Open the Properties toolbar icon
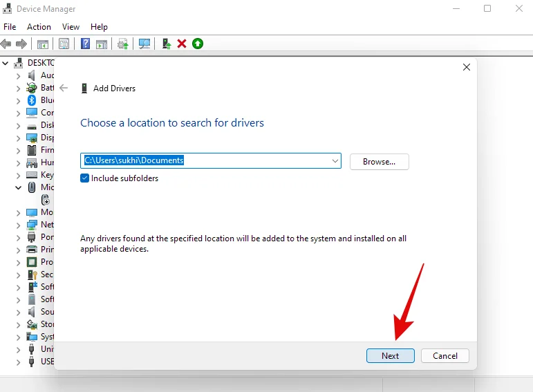 click(x=64, y=44)
